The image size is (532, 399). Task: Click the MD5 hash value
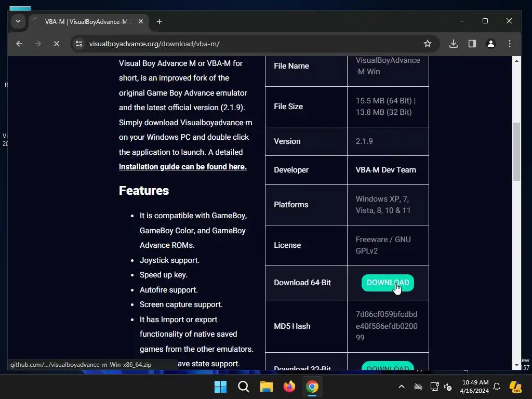click(387, 326)
